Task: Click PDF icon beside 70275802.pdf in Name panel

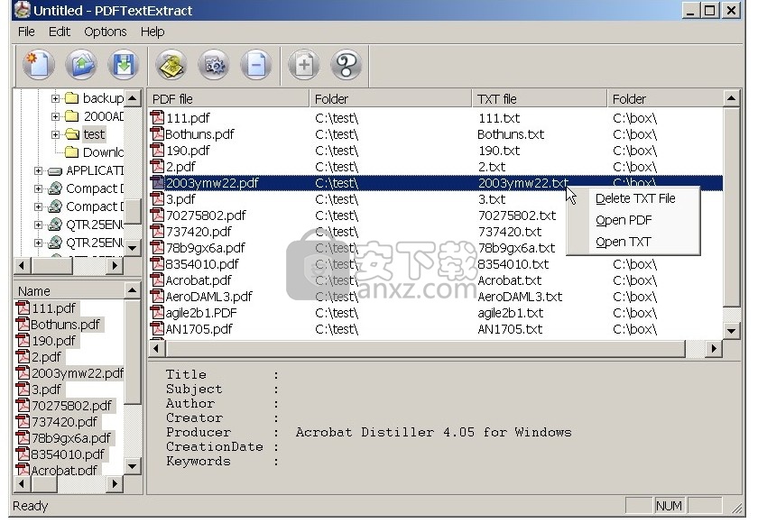Action: (23, 406)
